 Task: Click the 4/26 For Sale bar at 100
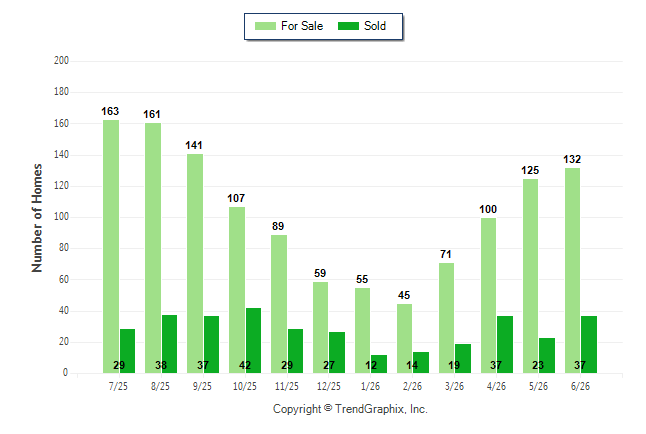489,296
